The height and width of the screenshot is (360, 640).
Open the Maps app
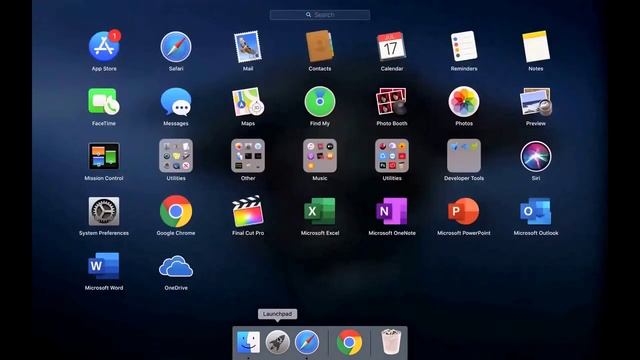tap(248, 101)
